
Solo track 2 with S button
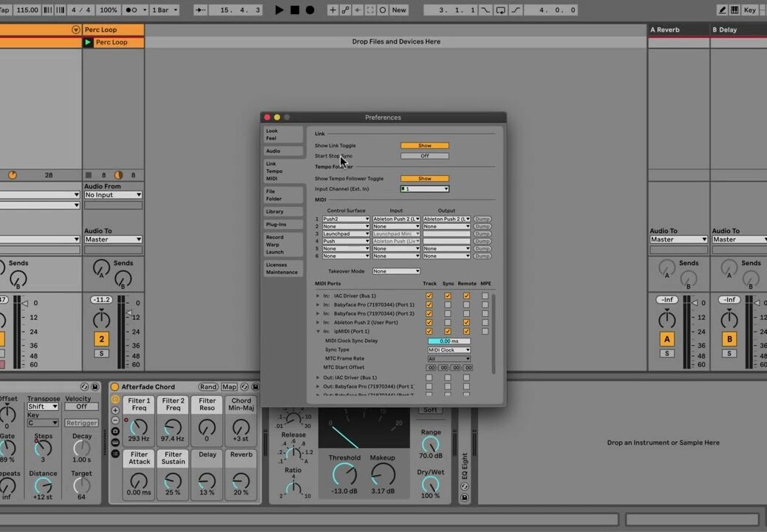pyautogui.click(x=102, y=353)
